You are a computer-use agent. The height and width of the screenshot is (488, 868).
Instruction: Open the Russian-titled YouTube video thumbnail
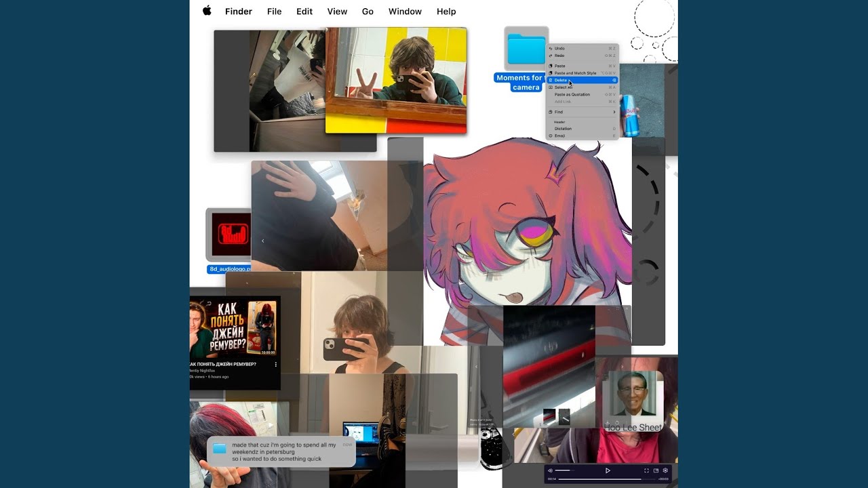pyautogui.click(x=235, y=327)
